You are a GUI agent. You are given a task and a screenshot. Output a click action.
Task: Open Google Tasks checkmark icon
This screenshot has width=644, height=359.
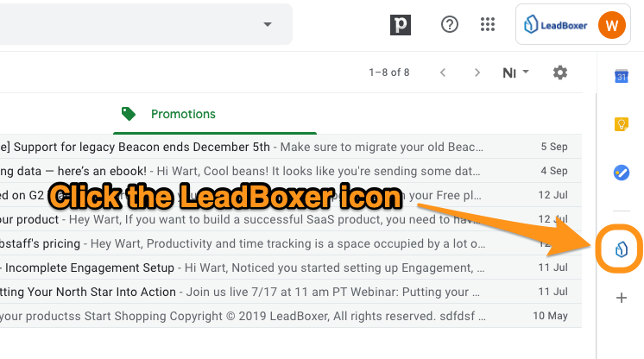[622, 173]
